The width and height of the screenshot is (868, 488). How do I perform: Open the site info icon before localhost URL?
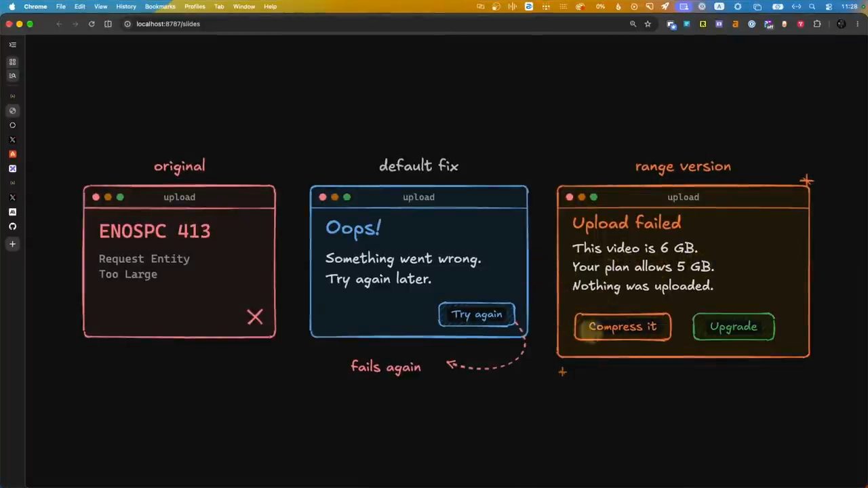127,24
